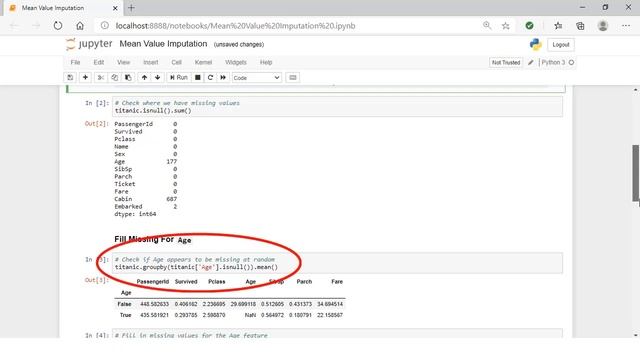Interrupt the kernel with stop icon
This screenshot has width=640, height=360.
tap(198, 78)
